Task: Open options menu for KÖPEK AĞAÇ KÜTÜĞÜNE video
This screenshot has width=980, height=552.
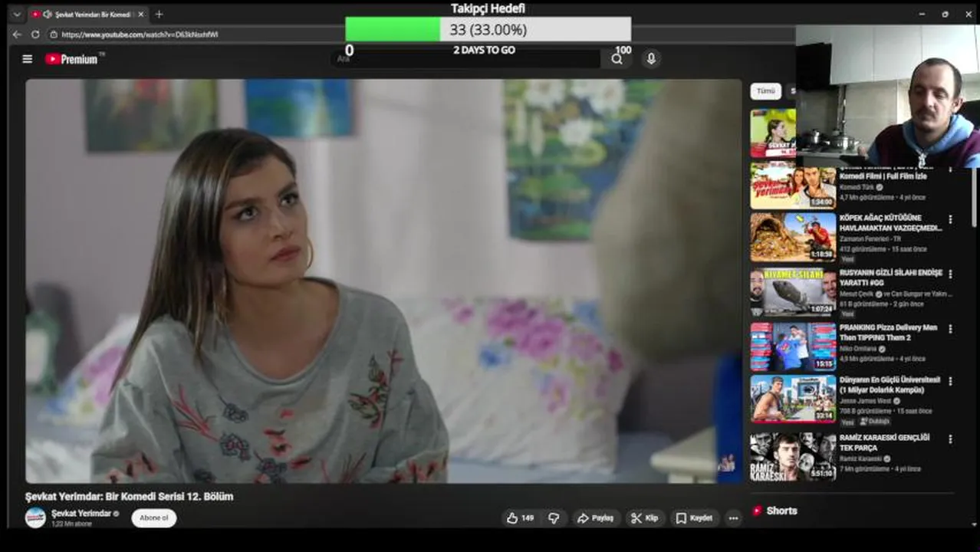Action: [950, 219]
